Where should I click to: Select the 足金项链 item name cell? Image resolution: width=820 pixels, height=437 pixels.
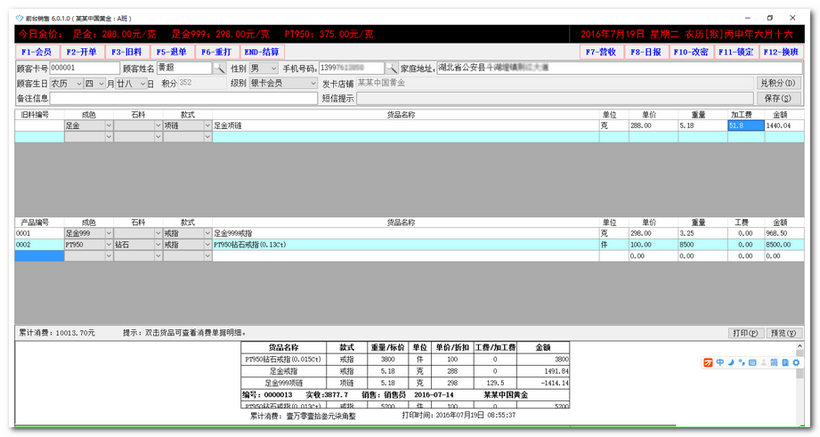coord(406,125)
